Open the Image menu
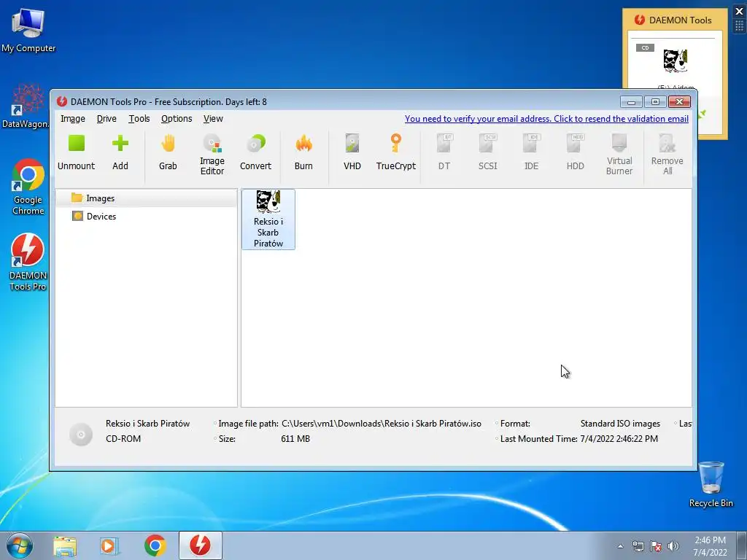The height and width of the screenshot is (560, 747). (x=73, y=119)
